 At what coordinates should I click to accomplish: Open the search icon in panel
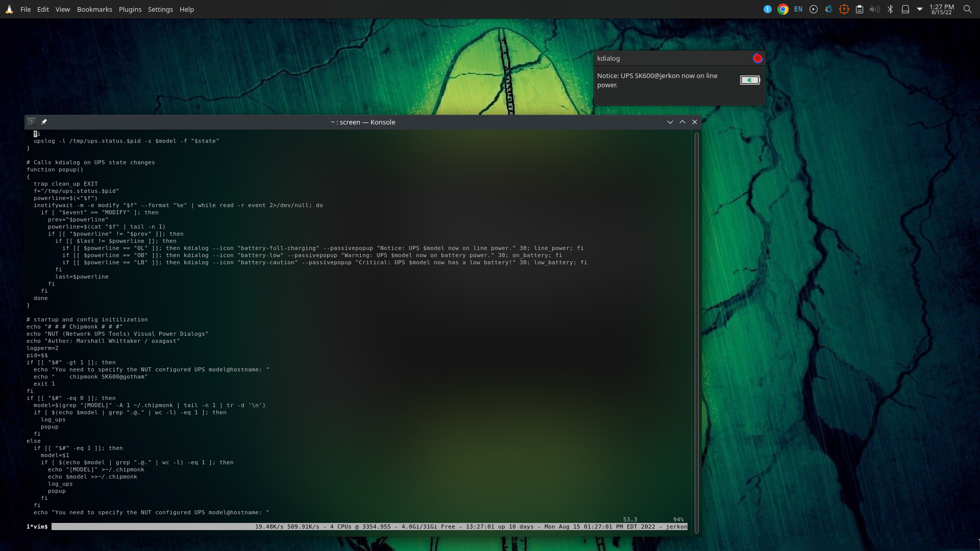click(x=967, y=9)
